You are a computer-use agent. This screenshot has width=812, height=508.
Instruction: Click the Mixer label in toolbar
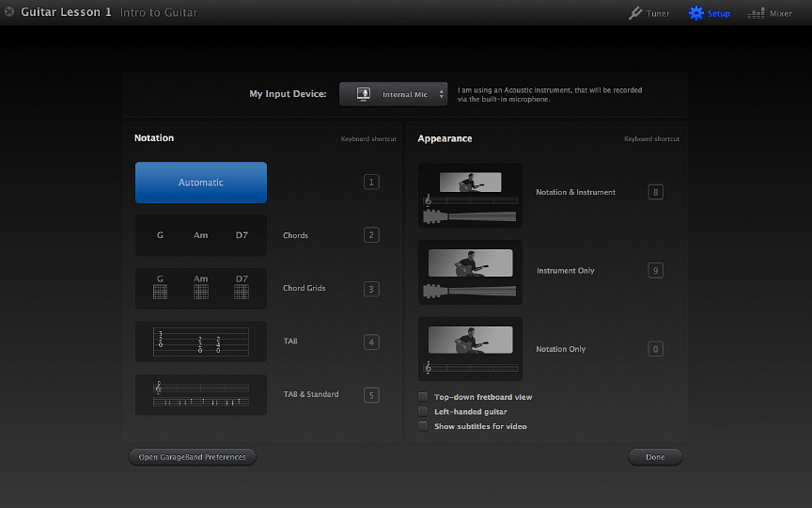781,14
